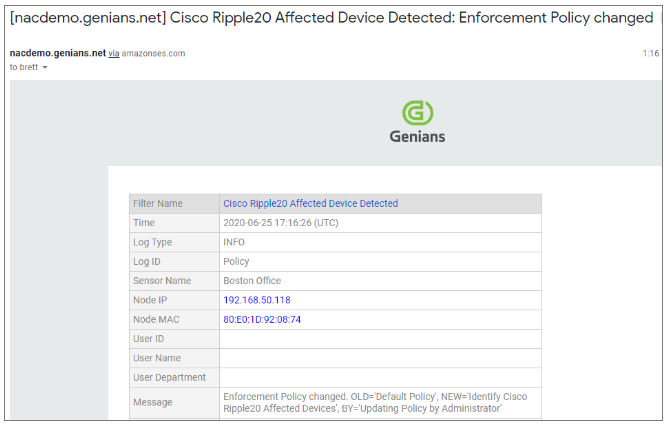666x426 pixels.
Task: Expand recipient details arrow next to brett
Action: 45,68
